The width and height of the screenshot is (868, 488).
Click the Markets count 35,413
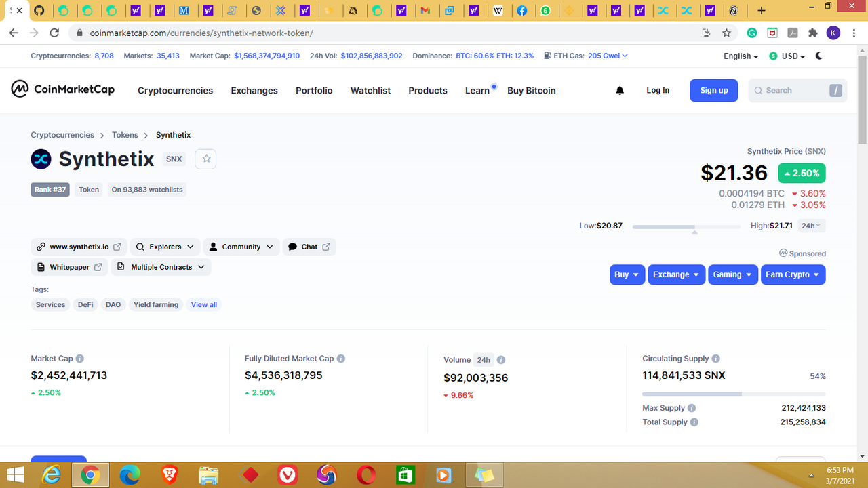[168, 56]
